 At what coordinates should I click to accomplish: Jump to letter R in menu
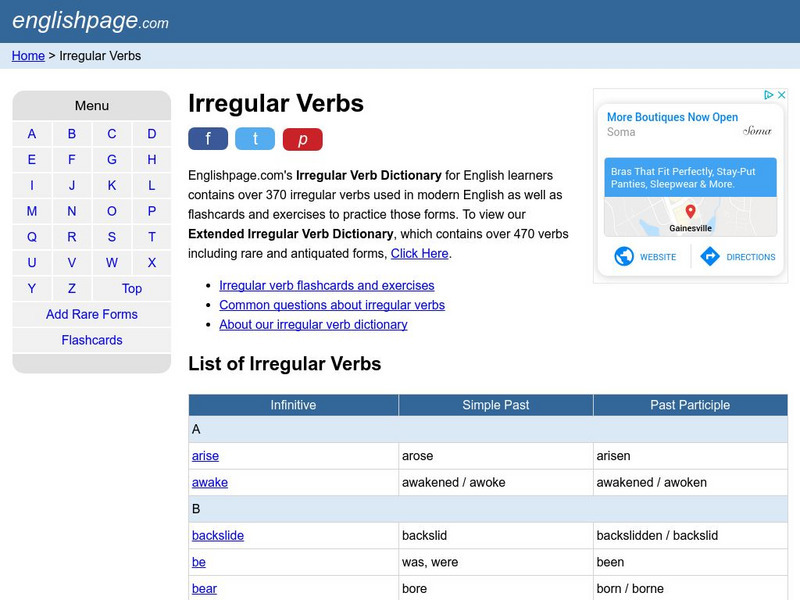(72, 237)
